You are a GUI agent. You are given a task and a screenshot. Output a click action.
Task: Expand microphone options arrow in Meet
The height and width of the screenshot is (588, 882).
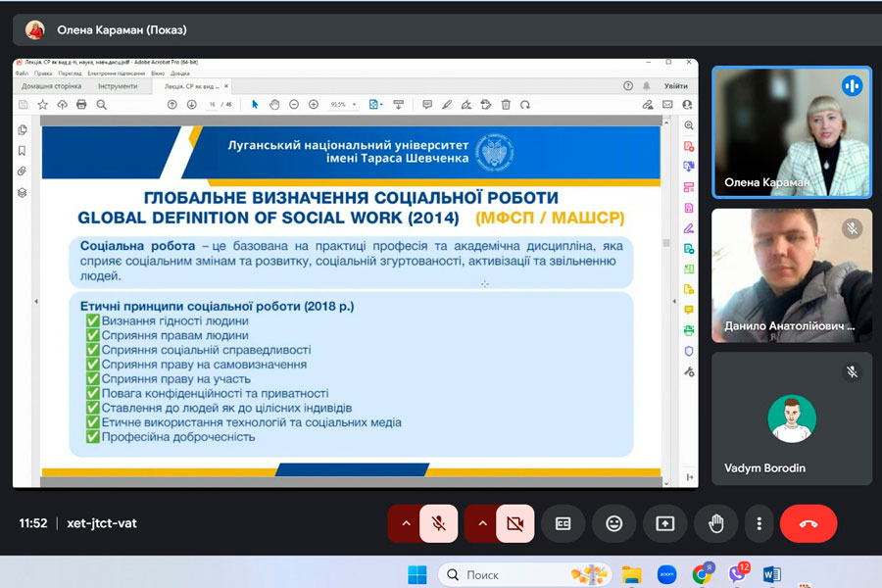[406, 524]
